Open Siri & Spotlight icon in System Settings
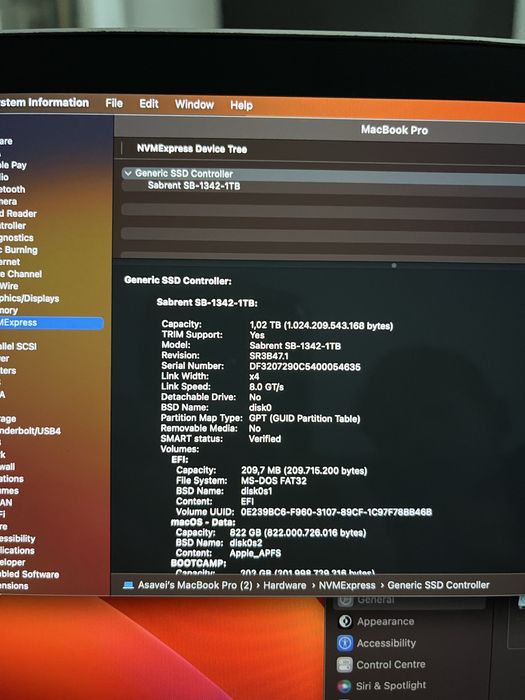 pos(344,686)
